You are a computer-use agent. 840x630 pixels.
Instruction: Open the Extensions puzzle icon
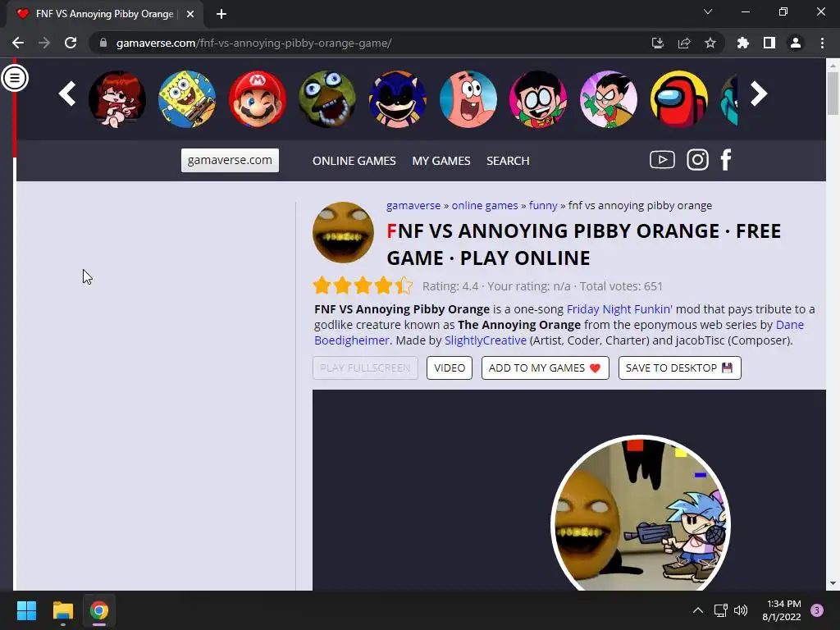(743, 43)
